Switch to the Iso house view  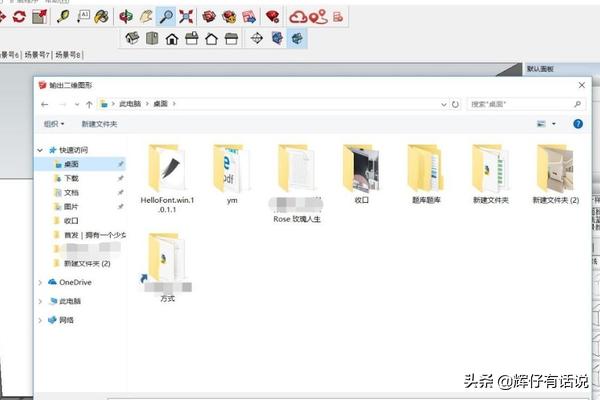(x=132, y=38)
